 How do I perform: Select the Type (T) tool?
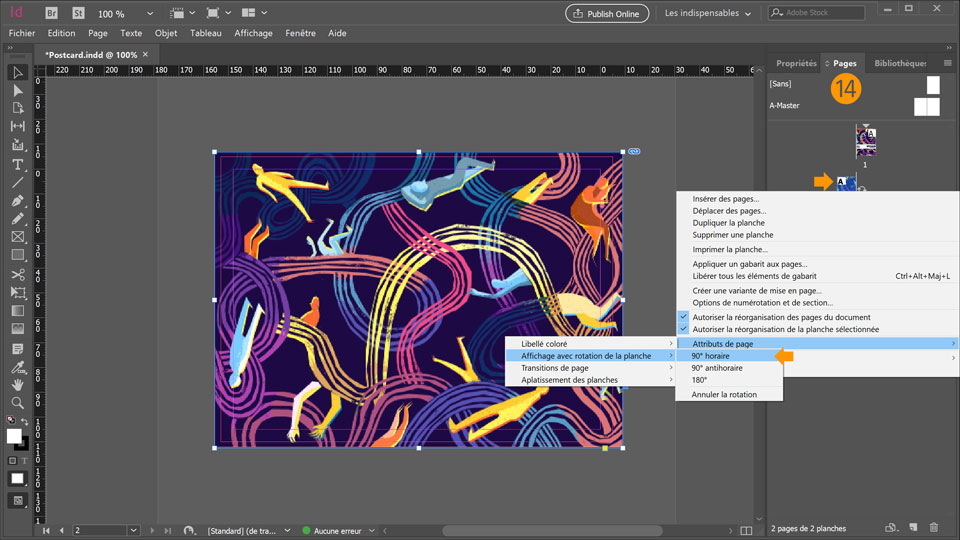[18, 164]
